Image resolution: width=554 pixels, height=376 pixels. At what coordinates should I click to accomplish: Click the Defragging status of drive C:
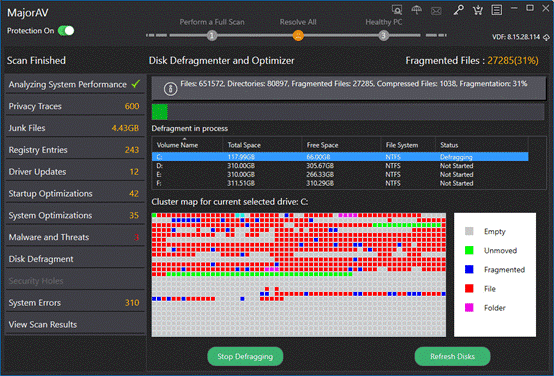456,157
